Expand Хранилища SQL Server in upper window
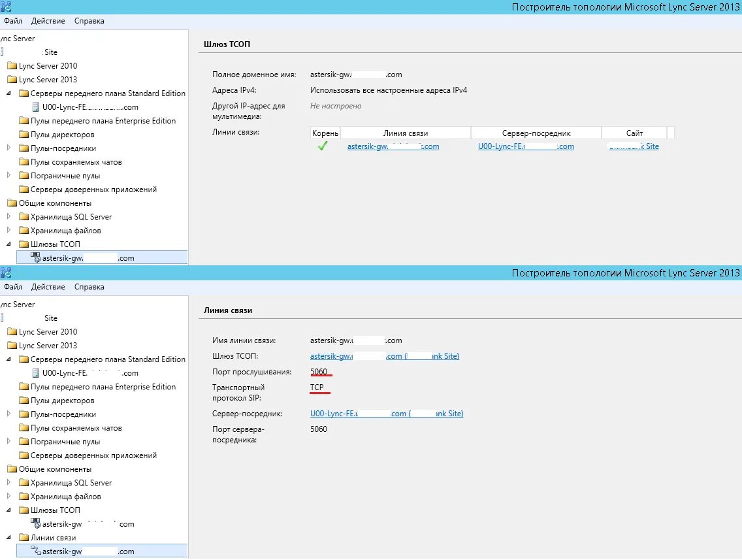The height and width of the screenshot is (560, 742). [8, 216]
